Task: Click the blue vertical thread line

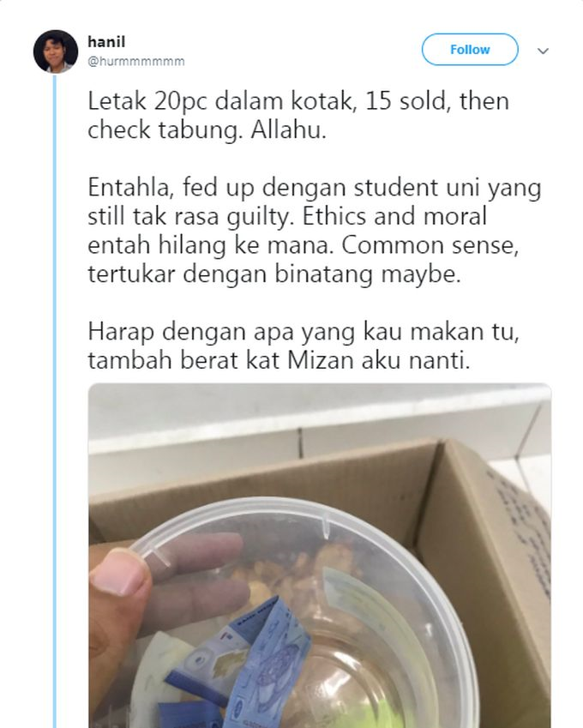Action: coord(54,401)
